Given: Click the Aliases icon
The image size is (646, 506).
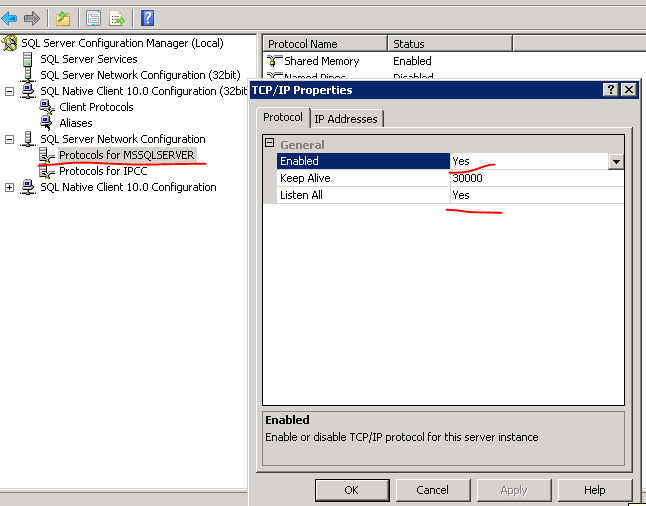Looking at the screenshot, I should click(46, 123).
